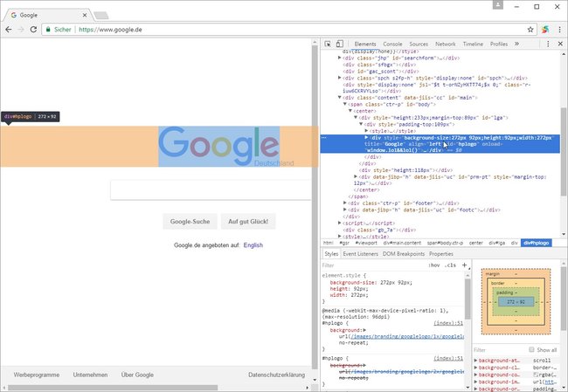Click the address bar URL

(x=110, y=30)
